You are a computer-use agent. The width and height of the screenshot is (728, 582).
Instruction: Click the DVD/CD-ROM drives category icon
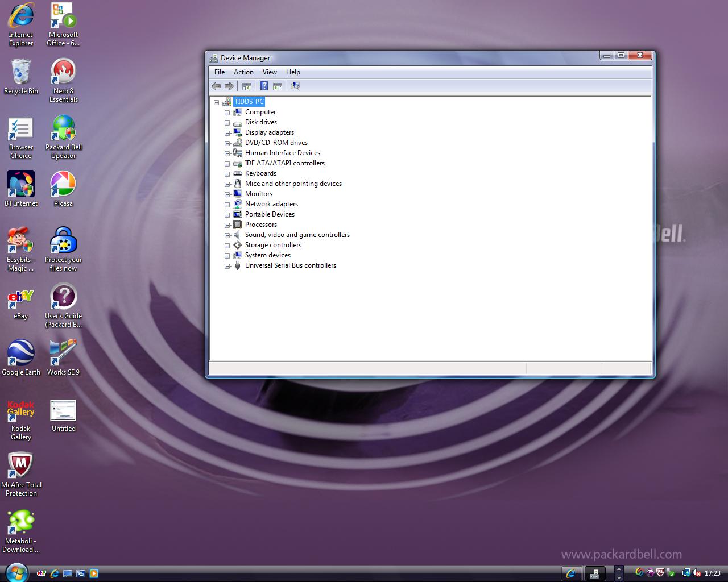238,143
